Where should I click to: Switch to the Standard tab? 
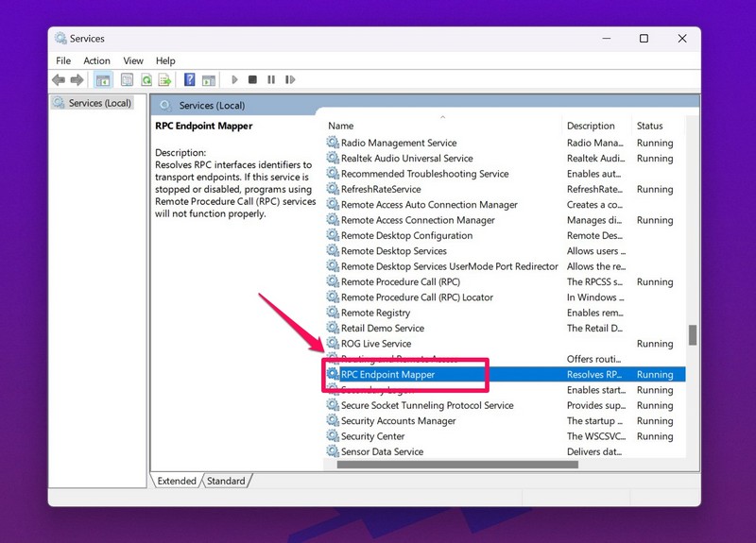(x=226, y=481)
